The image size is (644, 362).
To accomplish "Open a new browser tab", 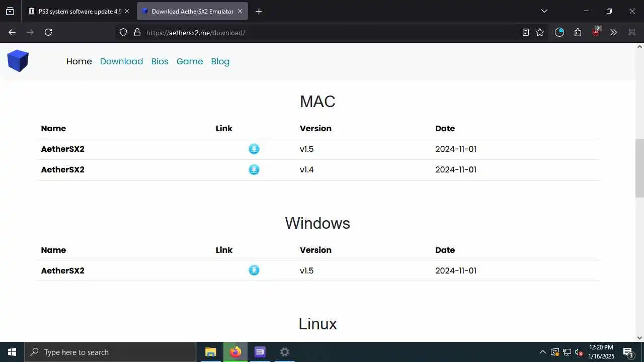I will click(x=259, y=11).
